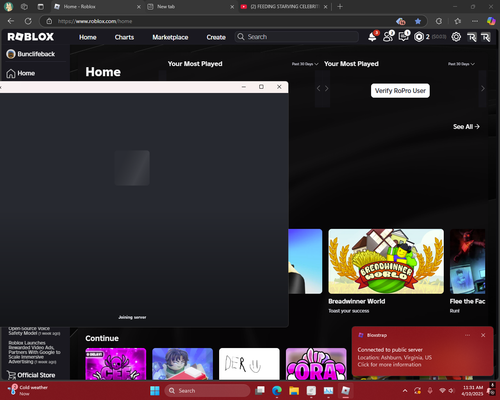Open File Explorer from the taskbar

(294, 390)
